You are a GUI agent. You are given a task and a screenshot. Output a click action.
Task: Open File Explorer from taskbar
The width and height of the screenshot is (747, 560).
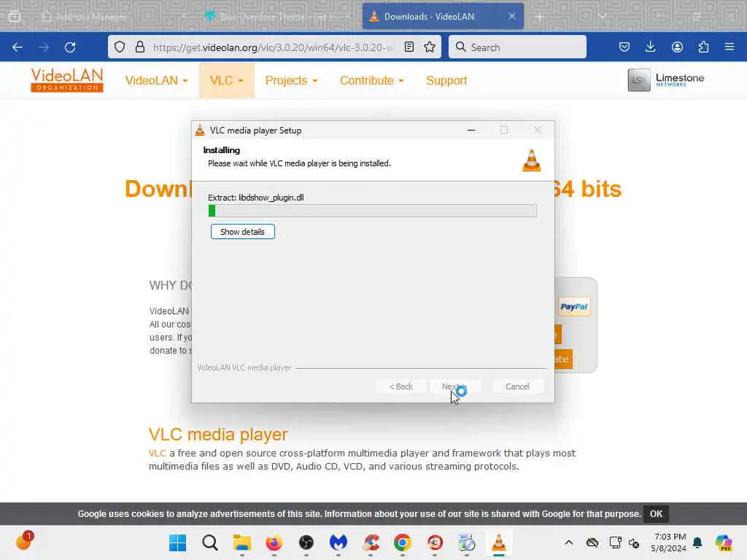[242, 542]
